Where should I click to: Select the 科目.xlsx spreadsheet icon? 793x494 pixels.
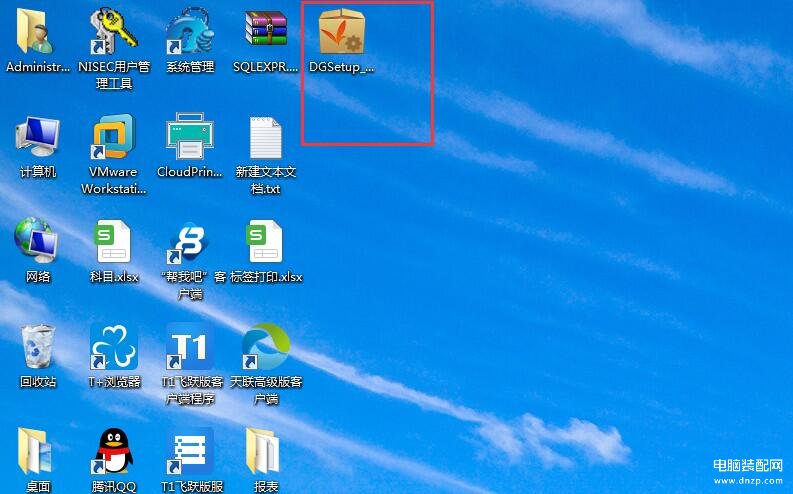pyautogui.click(x=114, y=241)
